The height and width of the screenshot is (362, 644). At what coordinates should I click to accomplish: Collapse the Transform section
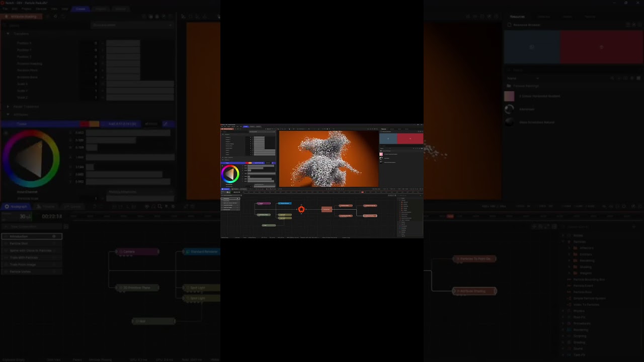(x=8, y=34)
